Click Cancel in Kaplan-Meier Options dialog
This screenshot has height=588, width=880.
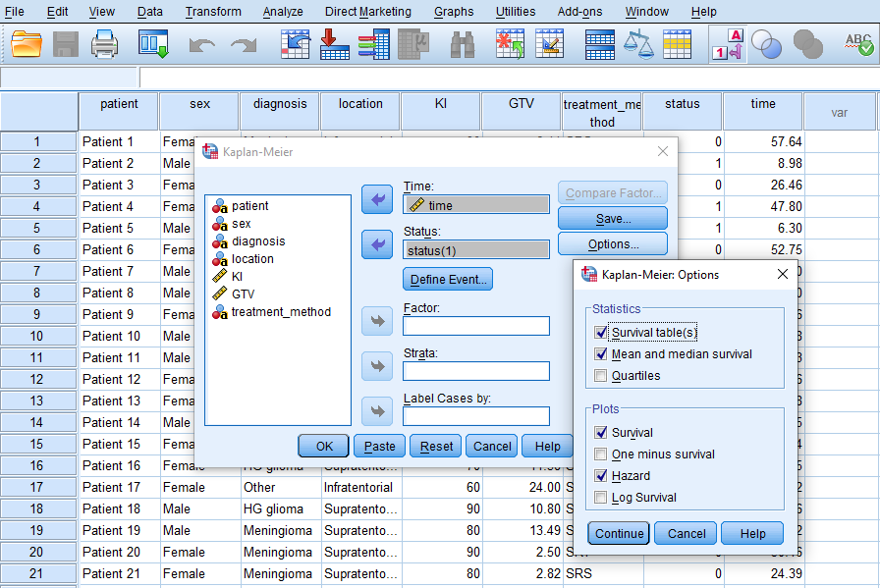tap(686, 534)
